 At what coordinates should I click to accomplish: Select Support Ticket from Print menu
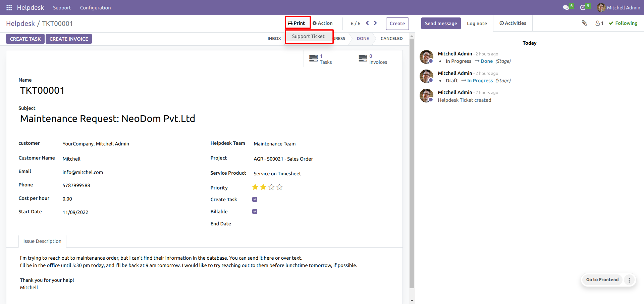click(308, 36)
